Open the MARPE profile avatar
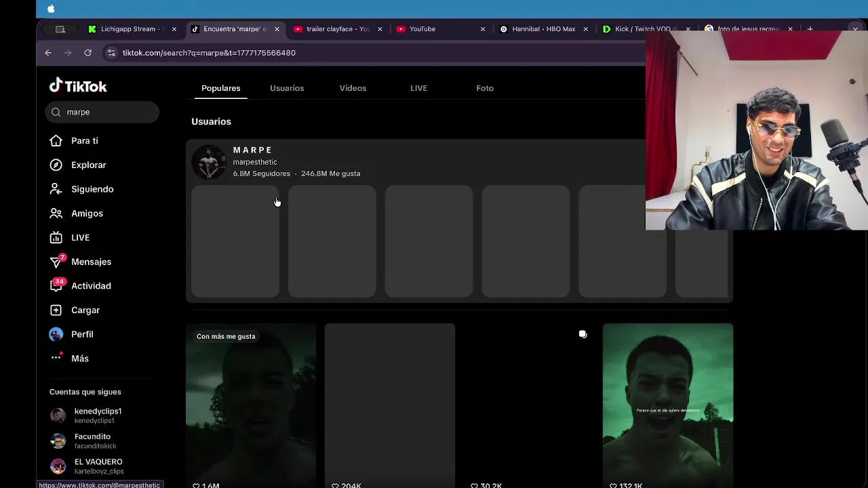Viewport: 868px width, 488px height. pyautogui.click(x=209, y=161)
